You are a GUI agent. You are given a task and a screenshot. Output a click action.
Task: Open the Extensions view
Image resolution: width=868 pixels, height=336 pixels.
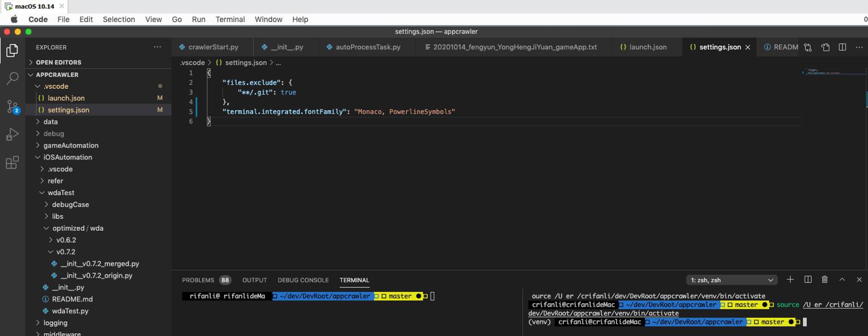pyautogui.click(x=12, y=163)
